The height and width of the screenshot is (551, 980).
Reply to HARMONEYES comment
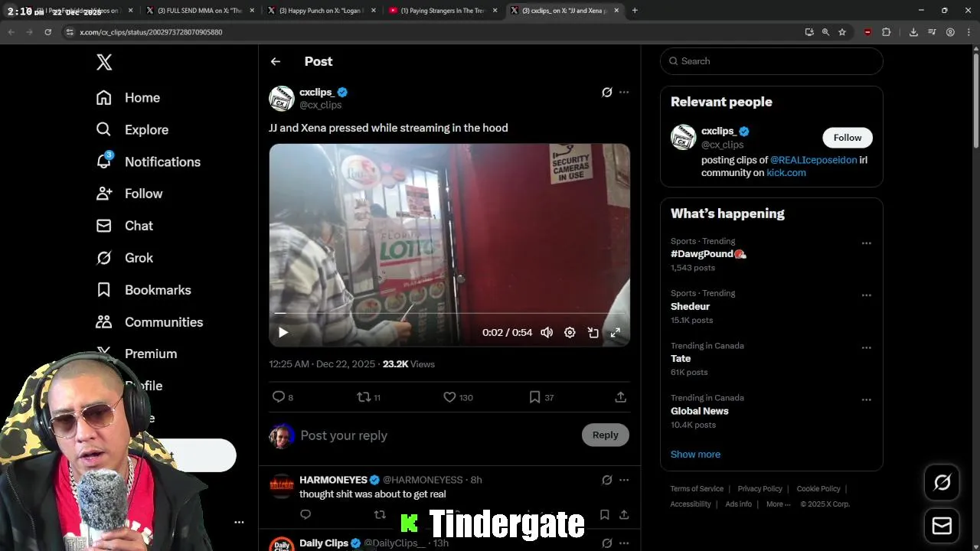click(305, 515)
